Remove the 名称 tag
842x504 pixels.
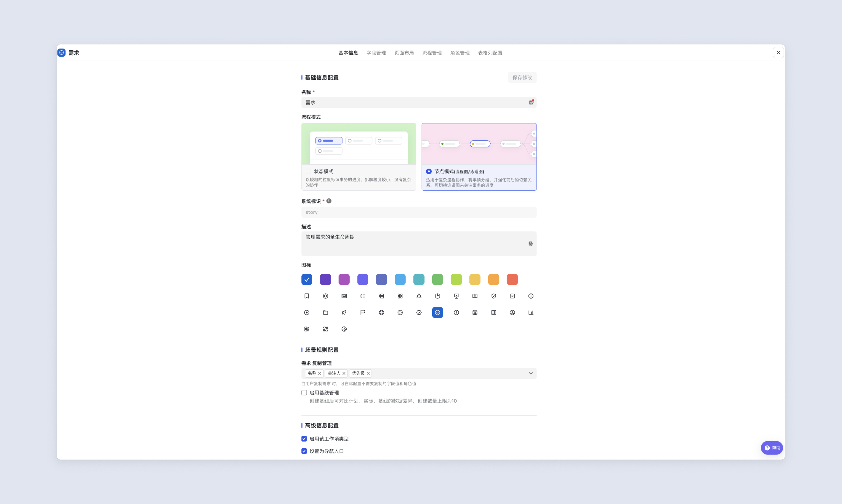320,374
